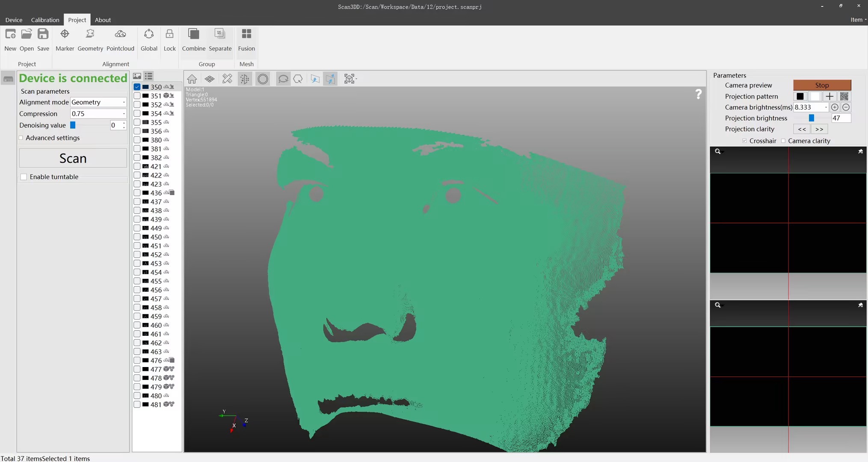Check scan 481 checkbox
This screenshot has width=868, height=462.
click(x=137, y=404)
